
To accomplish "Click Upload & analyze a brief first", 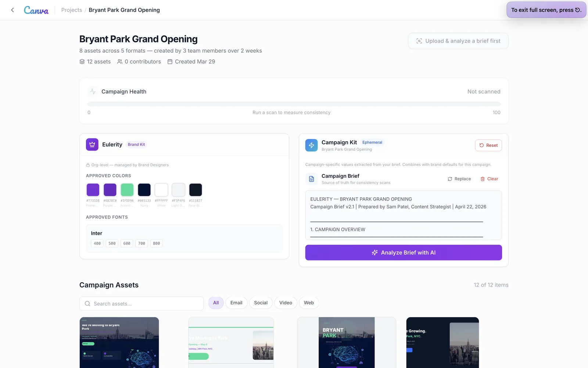I will pyautogui.click(x=458, y=41).
